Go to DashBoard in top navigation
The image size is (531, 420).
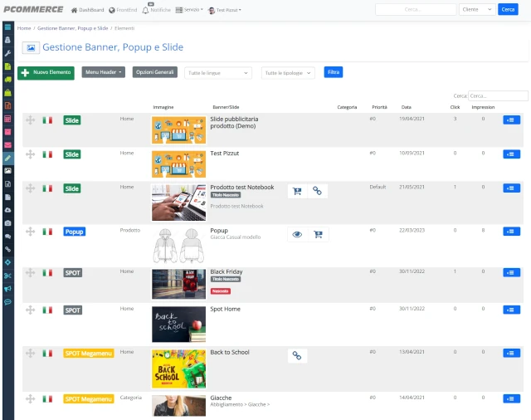(x=88, y=10)
